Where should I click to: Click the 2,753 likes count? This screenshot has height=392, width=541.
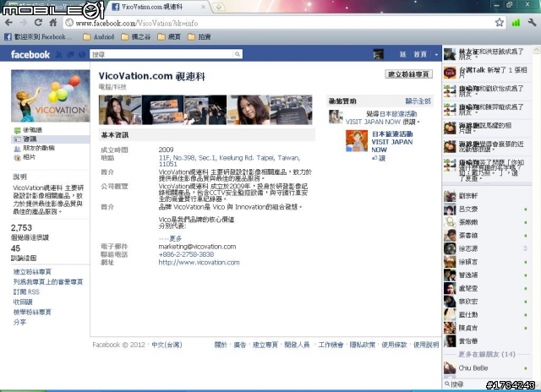coord(21,228)
